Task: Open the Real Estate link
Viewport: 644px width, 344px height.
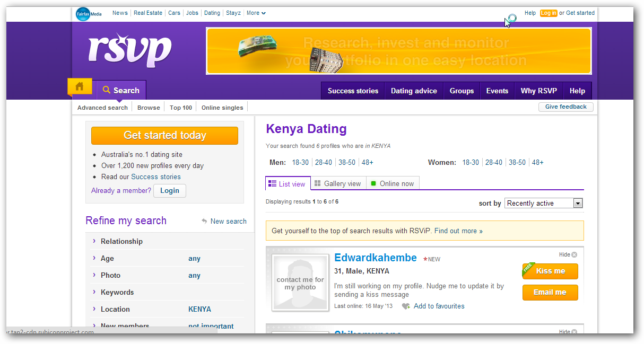Action: coord(148,13)
